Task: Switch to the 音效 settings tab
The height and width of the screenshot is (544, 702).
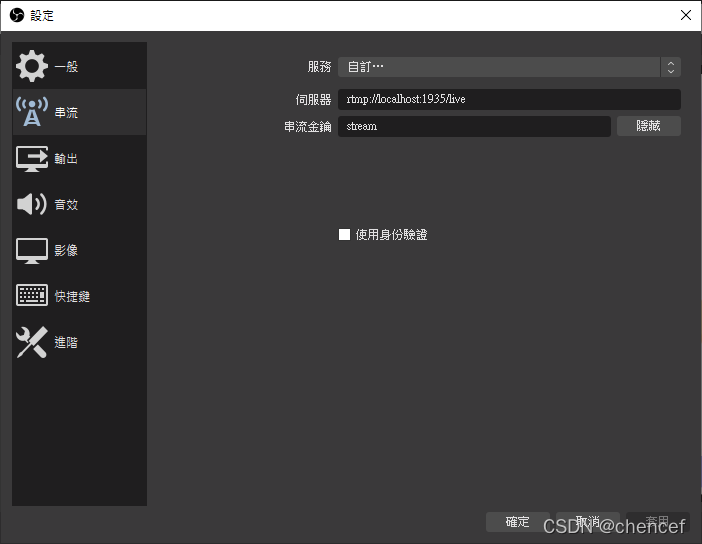Action: coord(79,204)
